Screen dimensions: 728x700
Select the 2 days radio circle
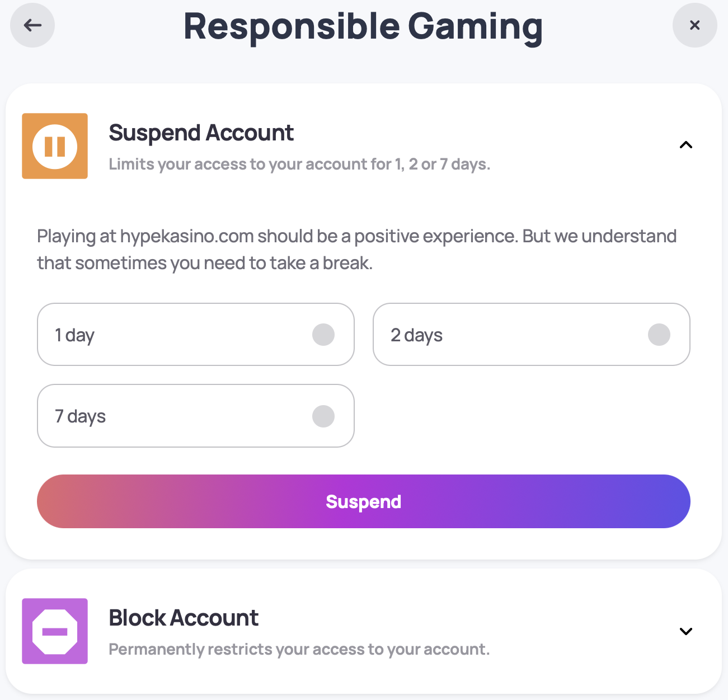pos(659,335)
